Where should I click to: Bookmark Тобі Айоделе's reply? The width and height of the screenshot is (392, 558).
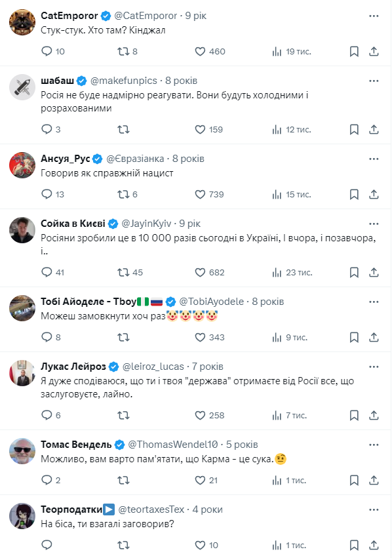[x=354, y=336]
